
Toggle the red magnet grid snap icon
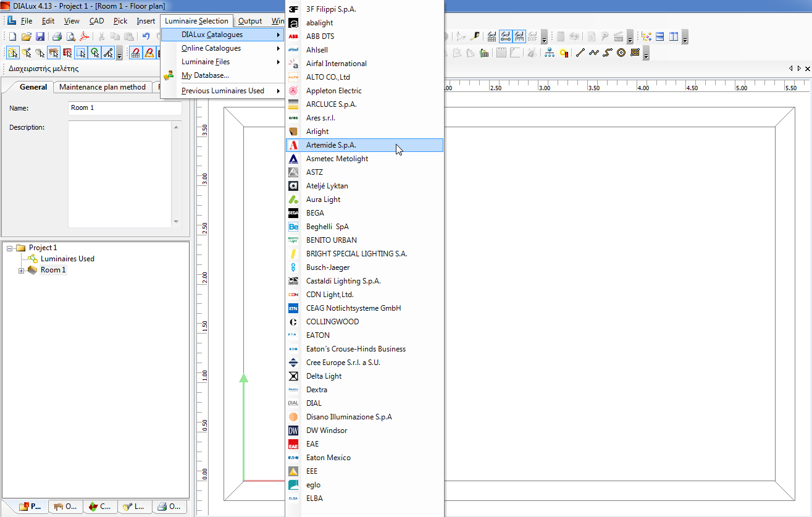point(135,53)
